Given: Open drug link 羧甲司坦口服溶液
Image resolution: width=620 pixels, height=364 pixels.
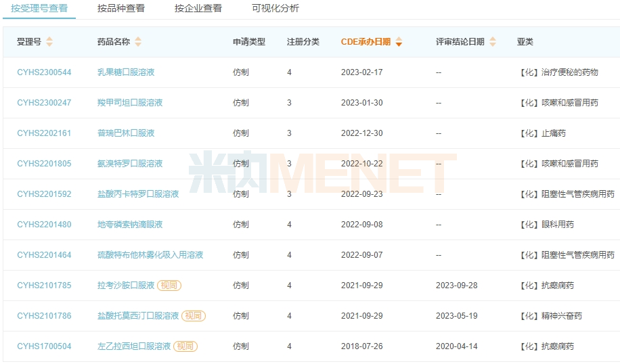Looking at the screenshot, I should [x=130, y=103].
